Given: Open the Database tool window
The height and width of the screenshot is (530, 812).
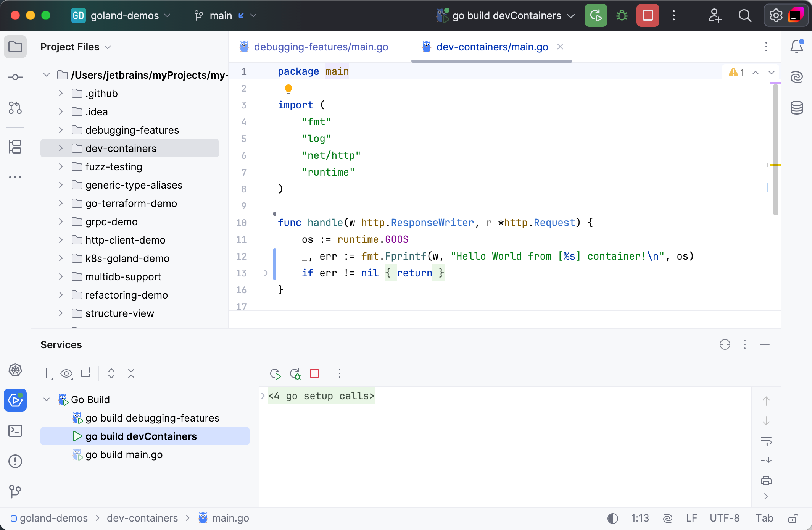Looking at the screenshot, I should [x=797, y=108].
